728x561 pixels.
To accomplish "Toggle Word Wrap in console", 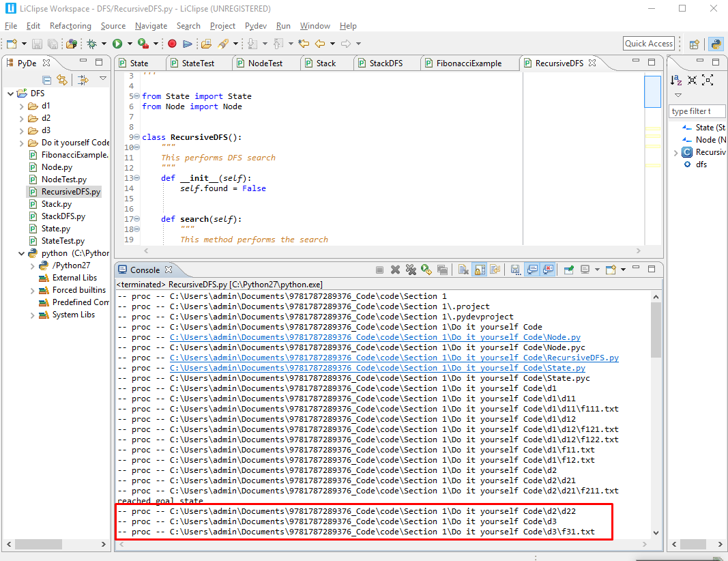I will tap(495, 270).
